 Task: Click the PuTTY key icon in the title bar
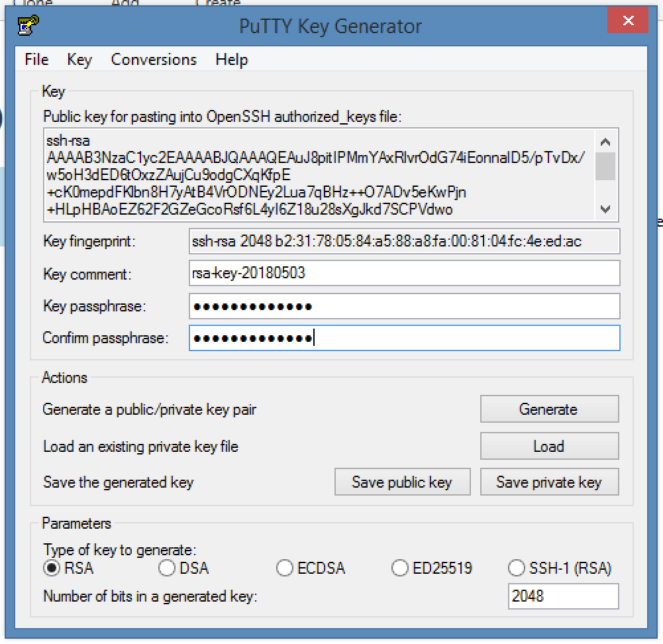[x=28, y=25]
